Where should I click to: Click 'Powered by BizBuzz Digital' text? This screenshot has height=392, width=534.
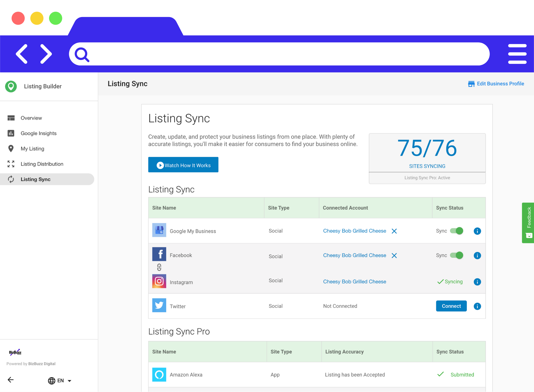[31, 364]
